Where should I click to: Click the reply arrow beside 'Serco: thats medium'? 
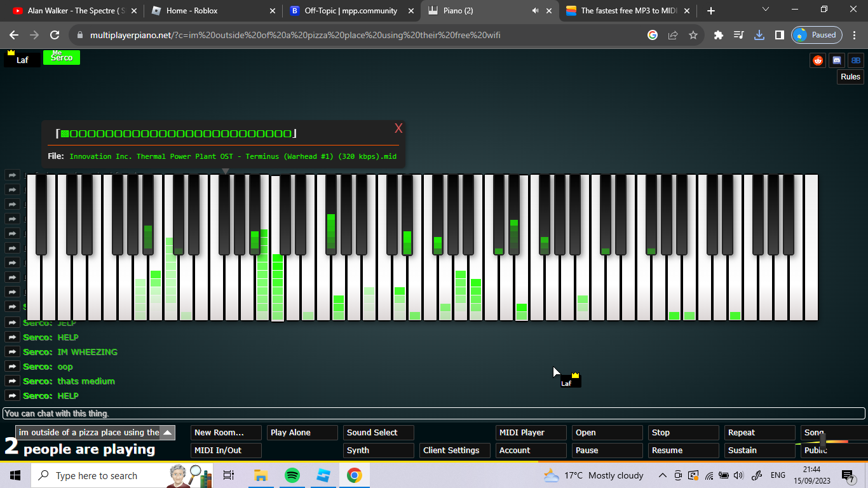click(12, 381)
